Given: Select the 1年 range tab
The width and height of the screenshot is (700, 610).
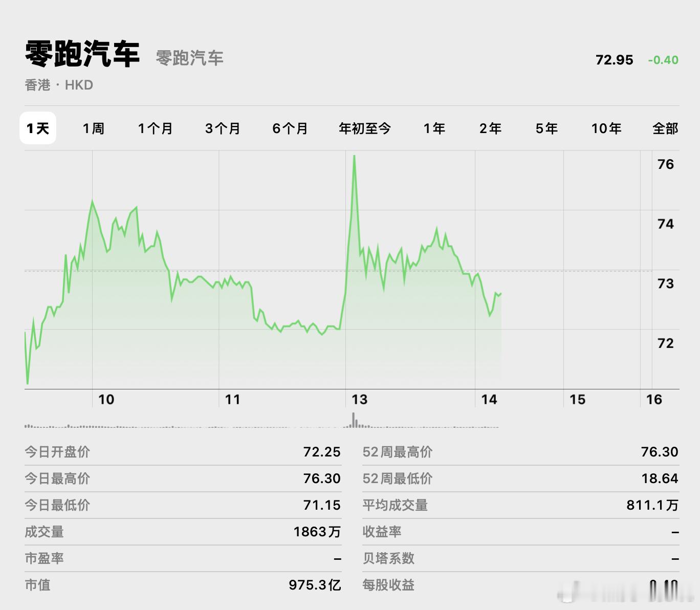Looking at the screenshot, I should tap(434, 128).
